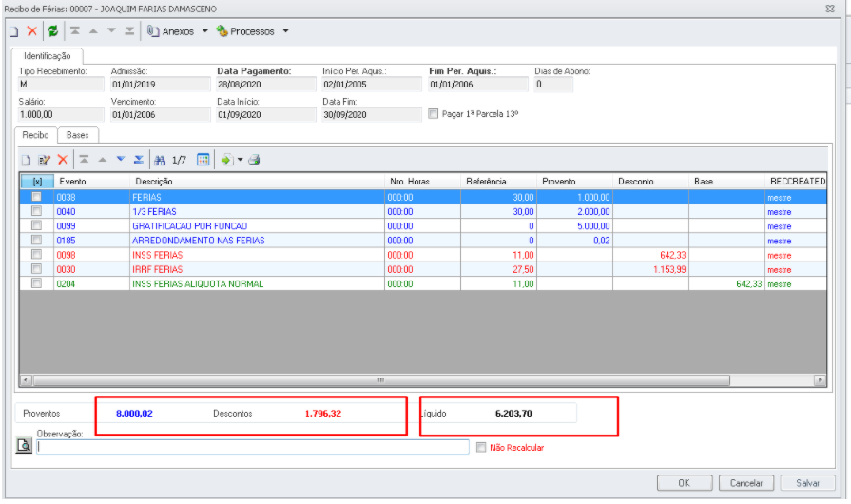Tick checkbox for row 0038 FERIAS
This screenshot has height=504, width=851.
click(x=36, y=197)
